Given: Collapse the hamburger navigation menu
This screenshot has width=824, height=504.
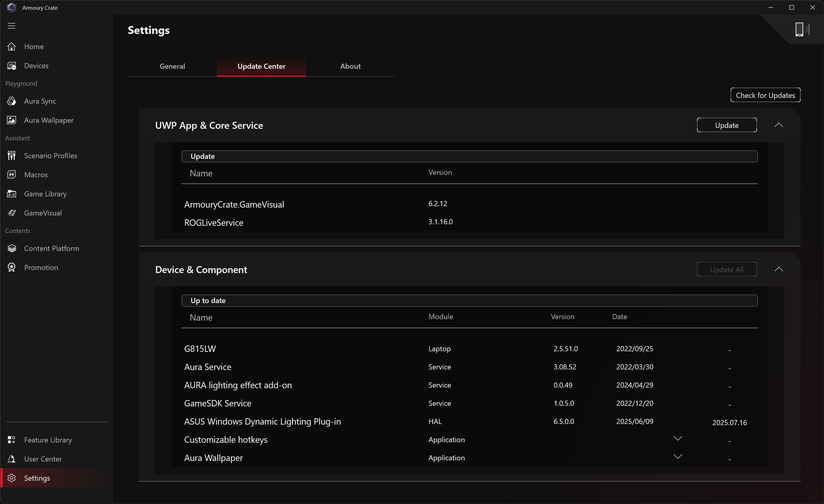Looking at the screenshot, I should [x=12, y=26].
